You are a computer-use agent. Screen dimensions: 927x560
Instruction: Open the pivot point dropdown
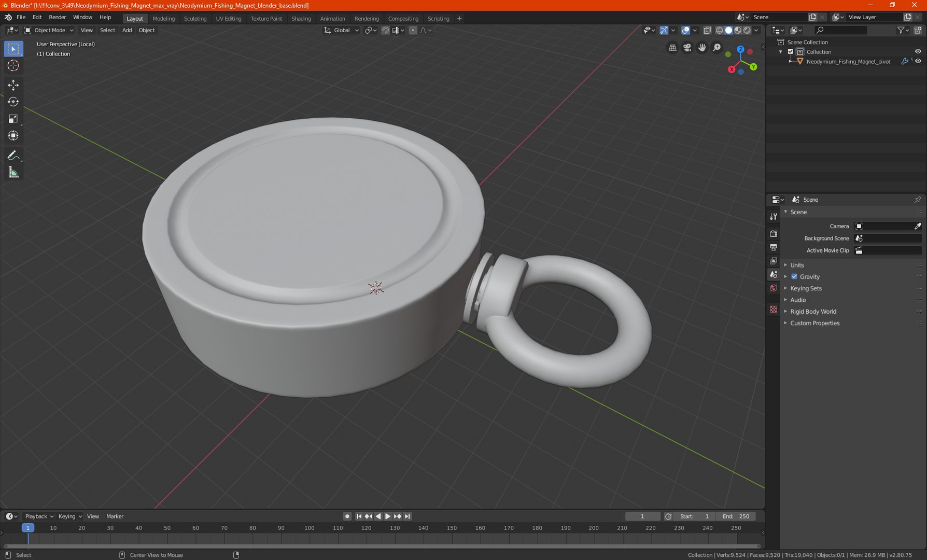[x=371, y=30]
